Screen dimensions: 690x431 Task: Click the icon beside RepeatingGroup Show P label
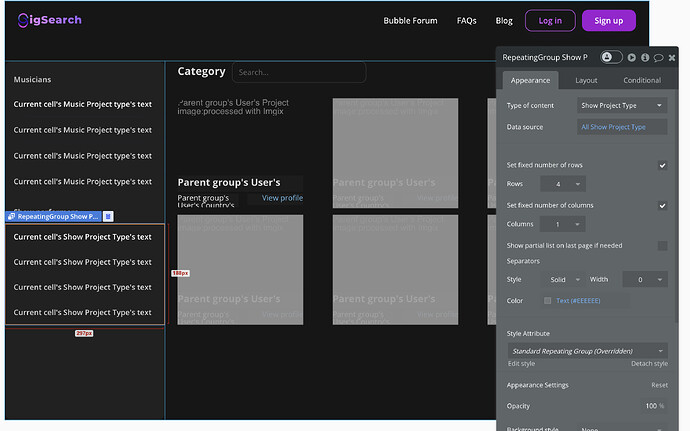coord(108,216)
